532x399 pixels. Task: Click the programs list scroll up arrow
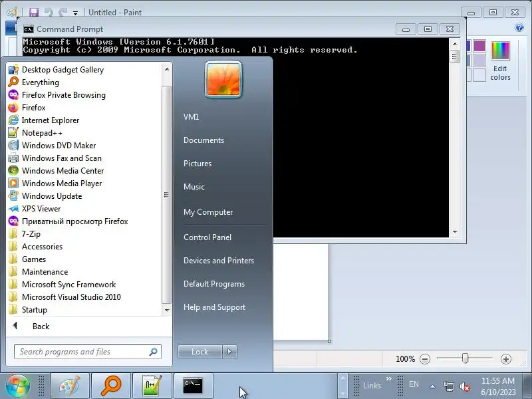(167, 69)
